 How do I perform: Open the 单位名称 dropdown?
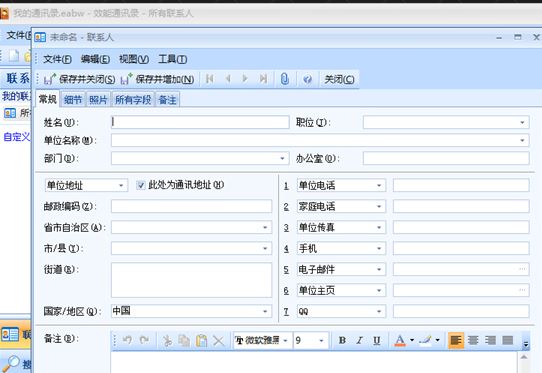[x=522, y=140]
